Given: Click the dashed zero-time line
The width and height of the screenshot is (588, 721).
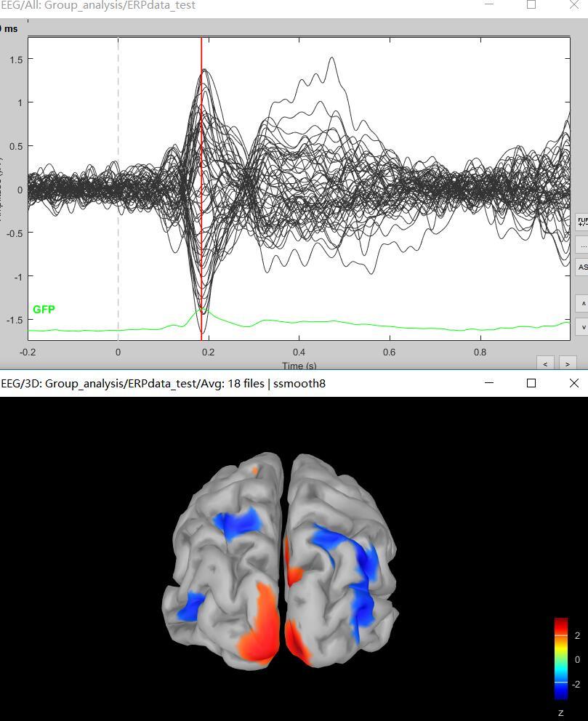Looking at the screenshot, I should click(118, 188).
